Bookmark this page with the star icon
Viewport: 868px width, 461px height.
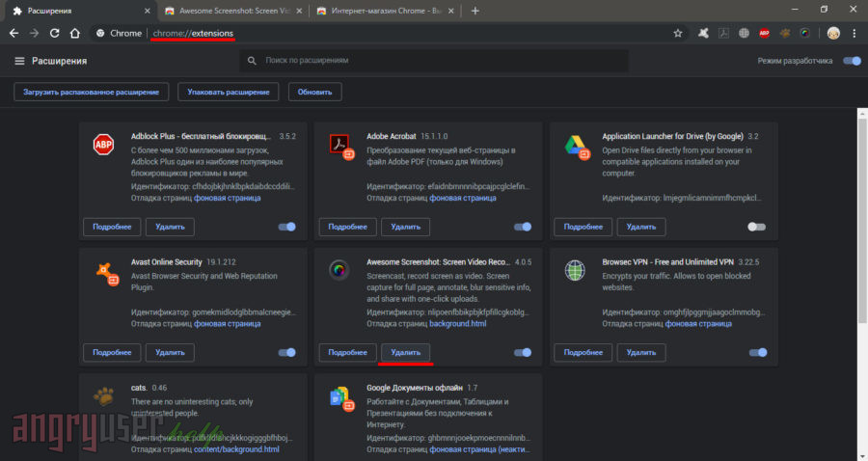point(678,33)
